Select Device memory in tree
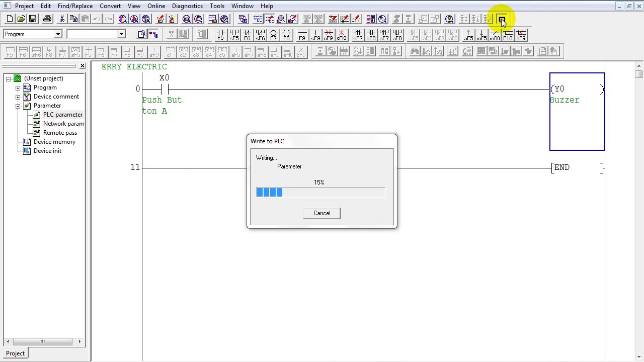This screenshot has height=362, width=644. click(54, 142)
